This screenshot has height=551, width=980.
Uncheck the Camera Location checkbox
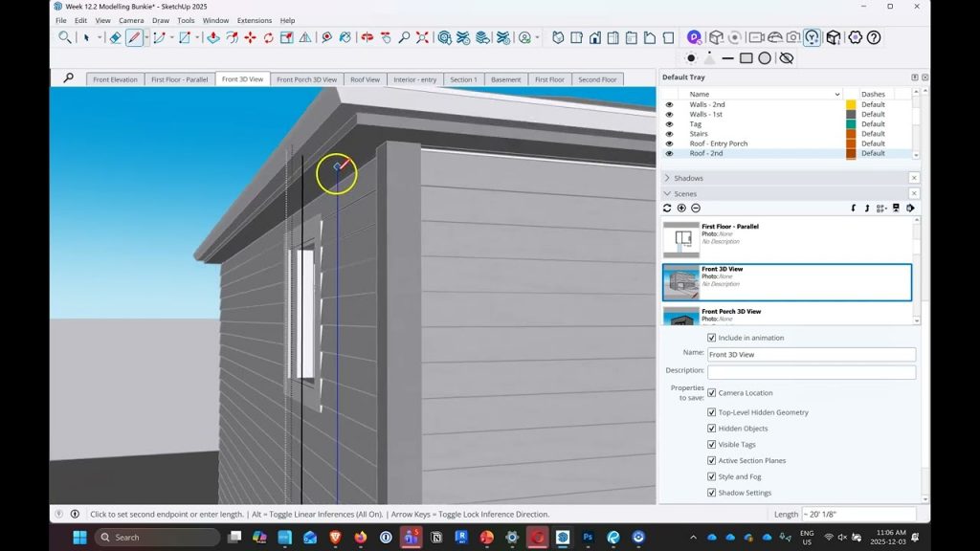(711, 392)
